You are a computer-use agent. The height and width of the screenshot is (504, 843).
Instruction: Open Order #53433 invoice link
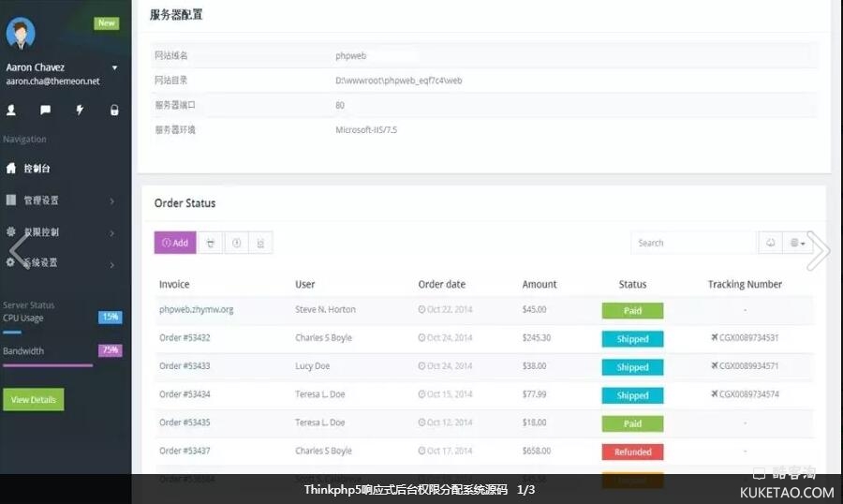pos(185,365)
